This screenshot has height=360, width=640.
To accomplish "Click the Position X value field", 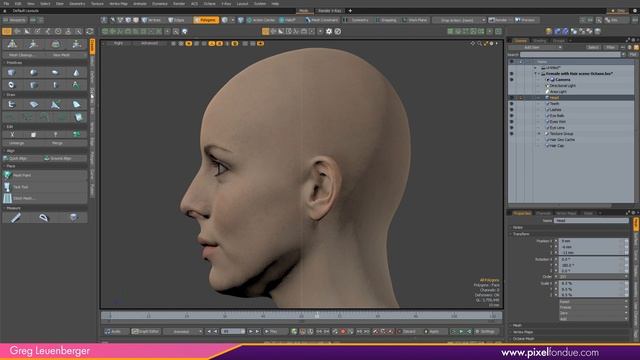I will pyautogui.click(x=593, y=241).
